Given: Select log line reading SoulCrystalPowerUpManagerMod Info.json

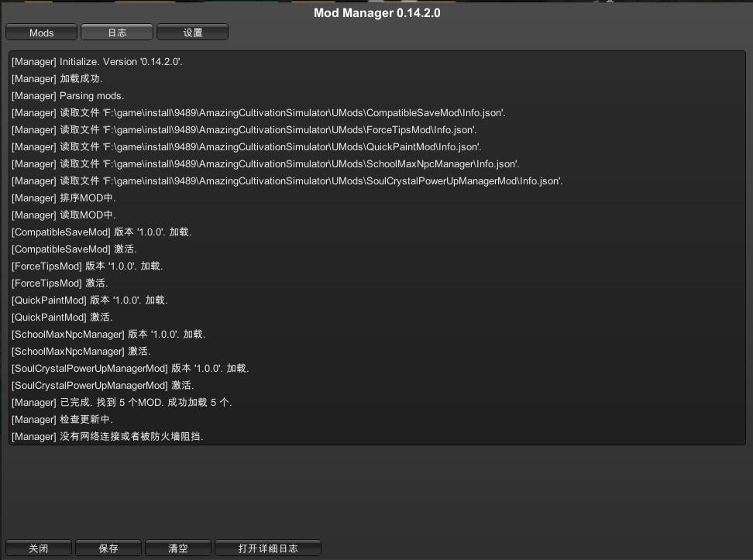Looking at the screenshot, I should 287,180.
